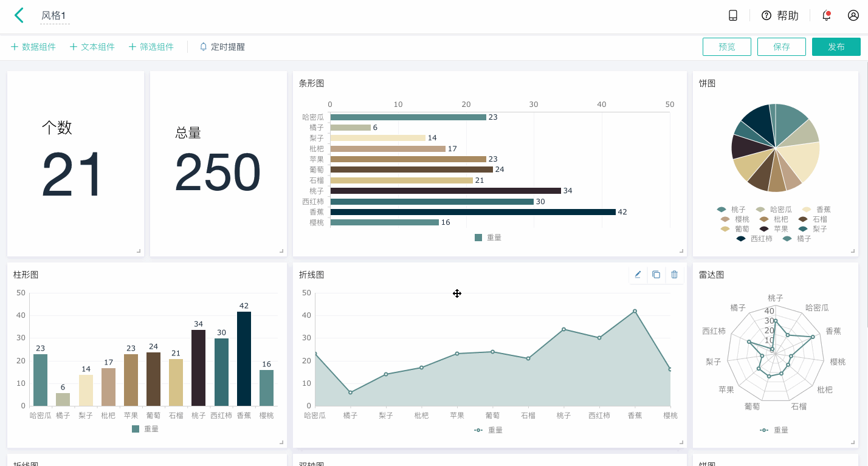868x466 pixels.
Task: Open the notification bell
Action: pyautogui.click(x=827, y=16)
